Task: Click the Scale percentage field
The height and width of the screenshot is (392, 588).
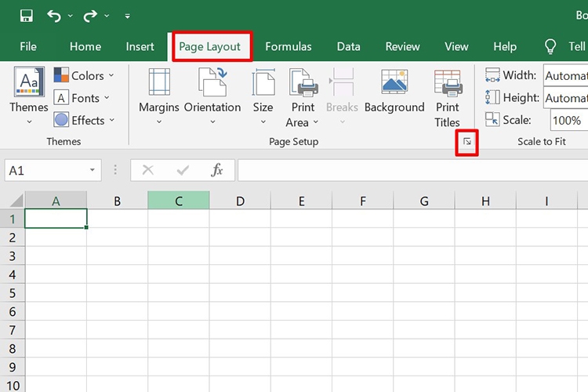Action: click(569, 121)
